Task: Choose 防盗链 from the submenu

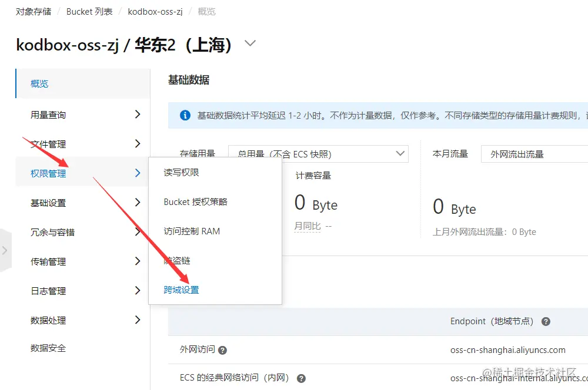Action: 177,260
